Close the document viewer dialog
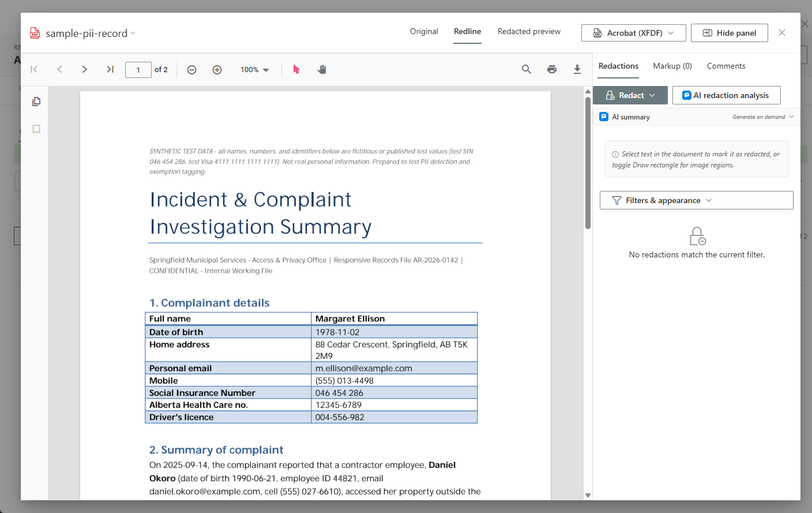The height and width of the screenshot is (513, 812). [782, 33]
